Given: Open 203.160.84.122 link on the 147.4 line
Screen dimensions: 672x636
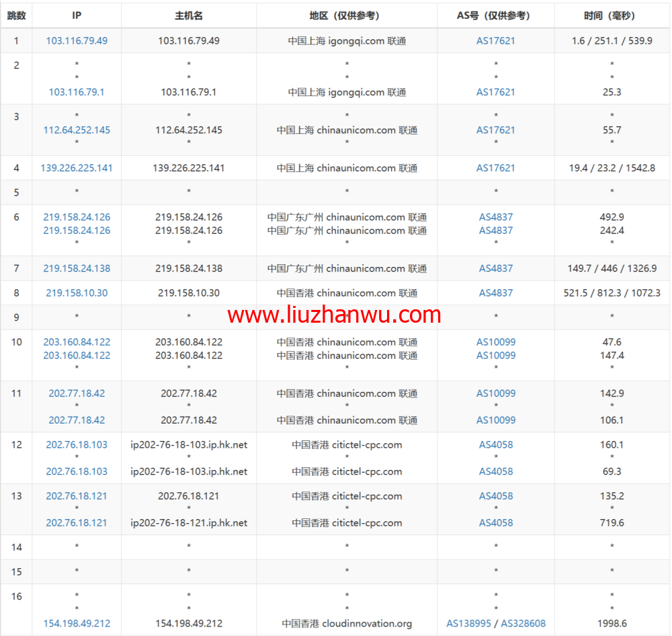Looking at the screenshot, I should coord(77,355).
